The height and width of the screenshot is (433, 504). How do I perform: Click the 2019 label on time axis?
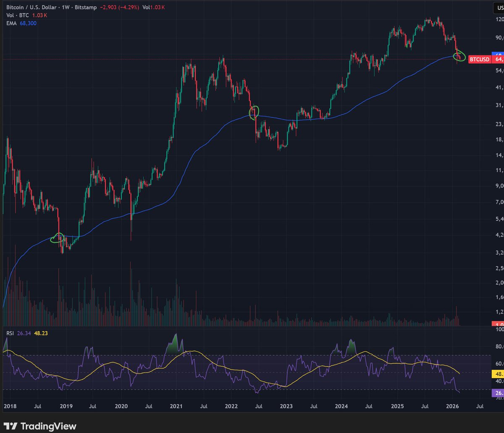(x=66, y=406)
